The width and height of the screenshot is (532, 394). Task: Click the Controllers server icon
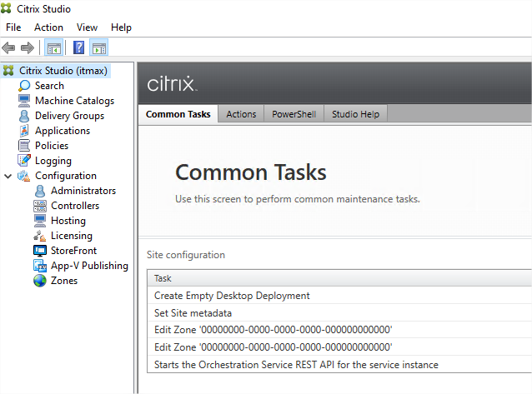(40, 206)
